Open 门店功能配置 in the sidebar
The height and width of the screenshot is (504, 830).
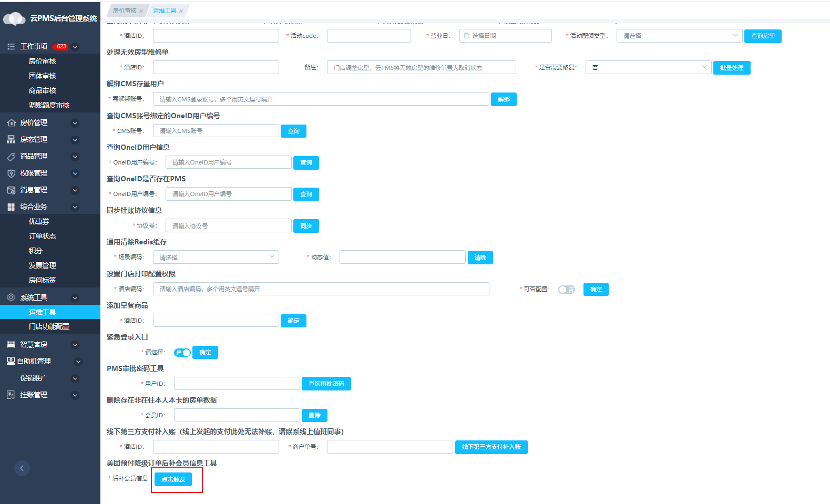(49, 326)
